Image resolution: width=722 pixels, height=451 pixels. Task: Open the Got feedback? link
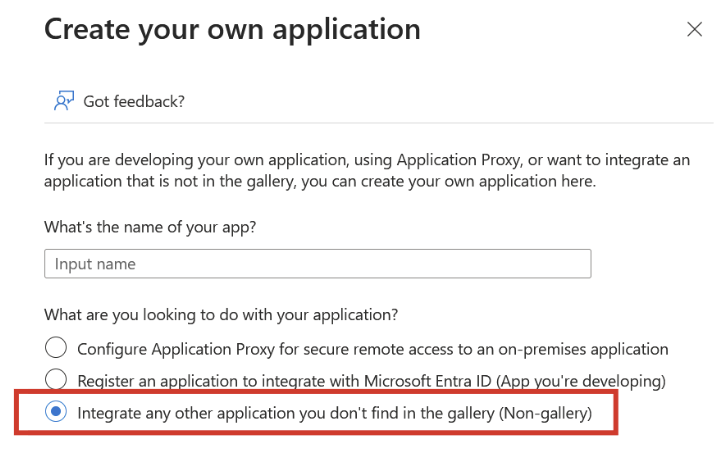(134, 101)
